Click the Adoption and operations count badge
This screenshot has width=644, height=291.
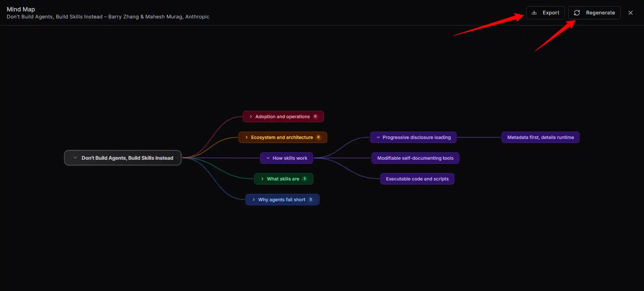point(315,117)
